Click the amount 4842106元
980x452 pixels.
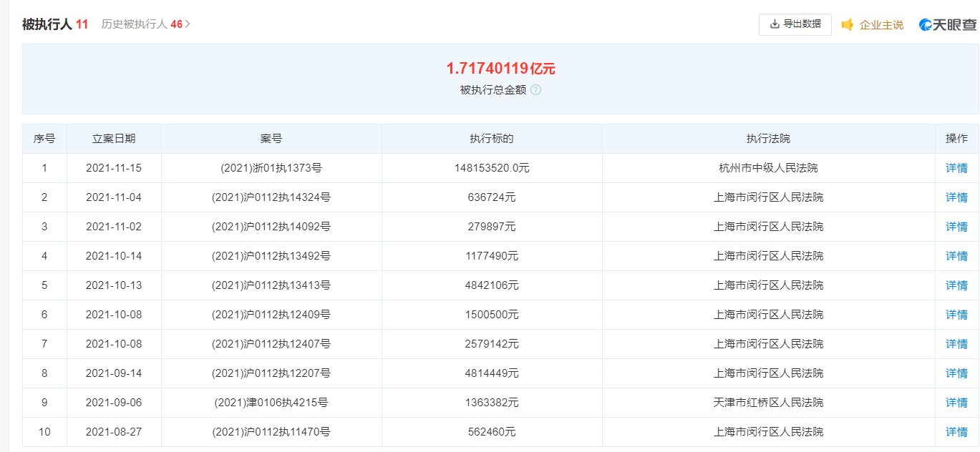click(492, 285)
